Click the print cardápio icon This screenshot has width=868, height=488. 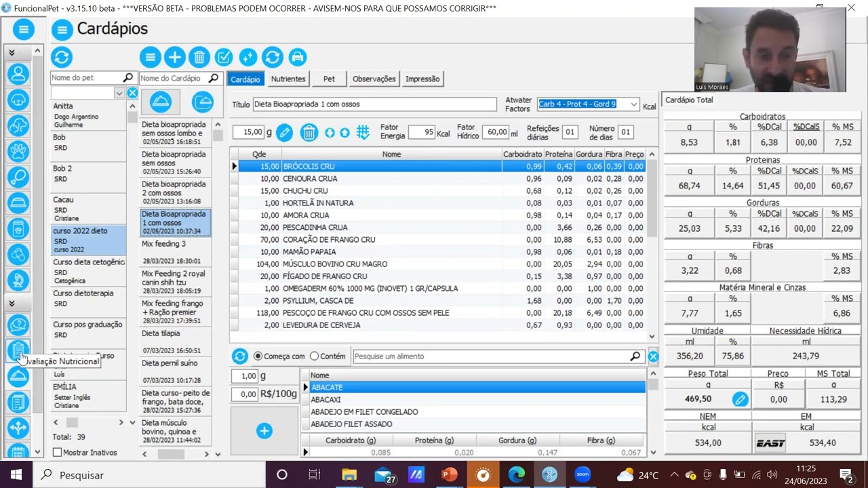(297, 57)
